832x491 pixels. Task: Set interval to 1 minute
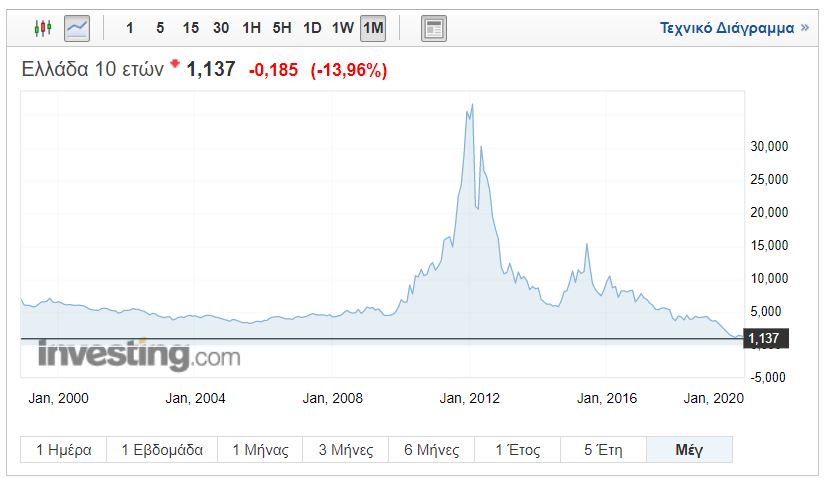click(x=130, y=28)
